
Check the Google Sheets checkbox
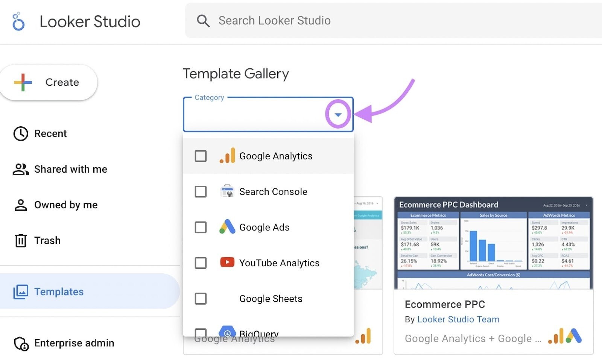pos(200,299)
